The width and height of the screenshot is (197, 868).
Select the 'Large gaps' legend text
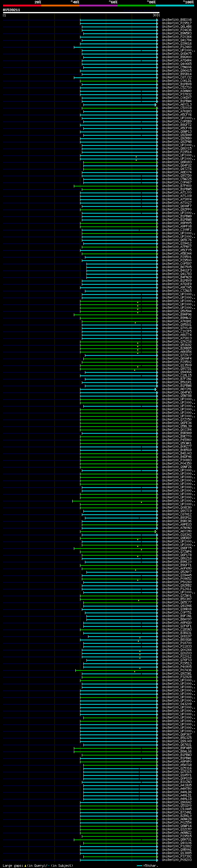coord(13,866)
